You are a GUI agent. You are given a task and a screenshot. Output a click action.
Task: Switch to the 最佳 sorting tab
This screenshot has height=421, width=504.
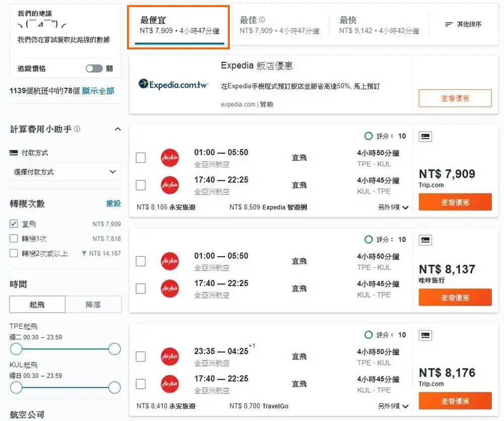(279, 25)
